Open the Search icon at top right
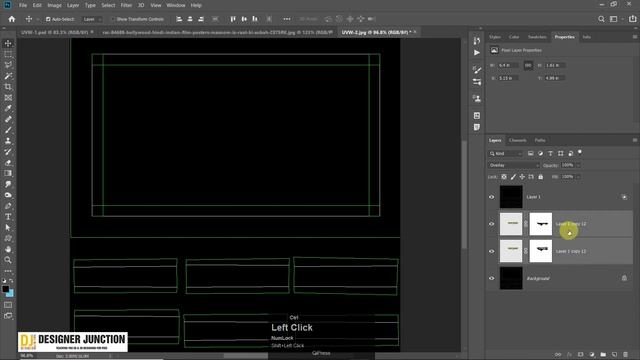 click(601, 19)
